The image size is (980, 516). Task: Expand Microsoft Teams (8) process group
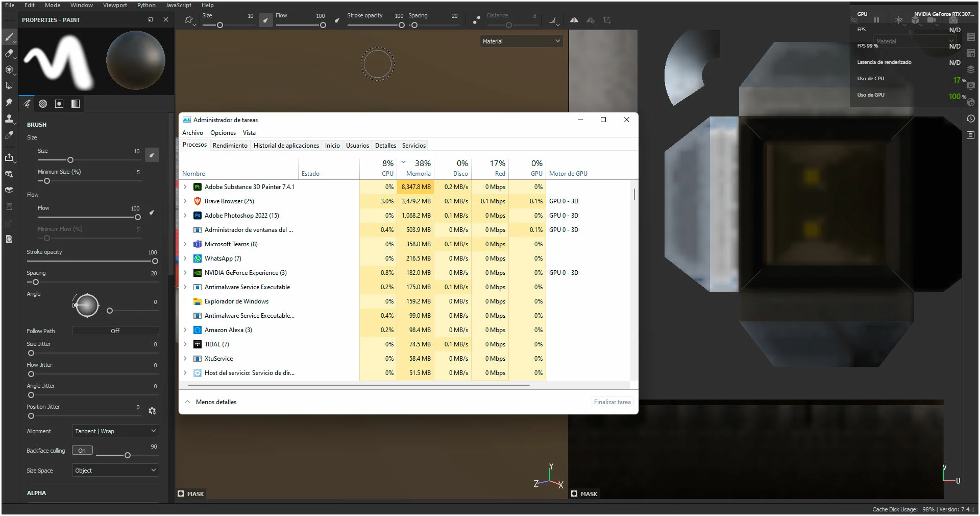pos(185,244)
